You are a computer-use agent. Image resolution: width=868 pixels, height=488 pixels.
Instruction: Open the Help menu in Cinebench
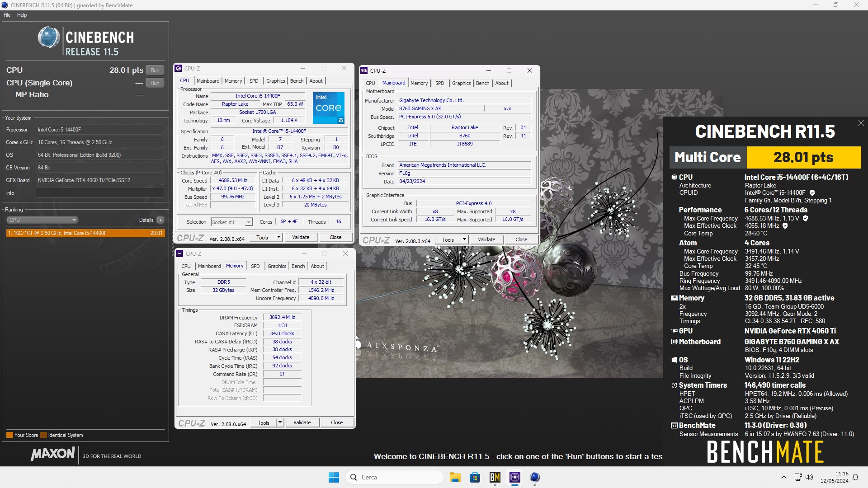pos(22,15)
